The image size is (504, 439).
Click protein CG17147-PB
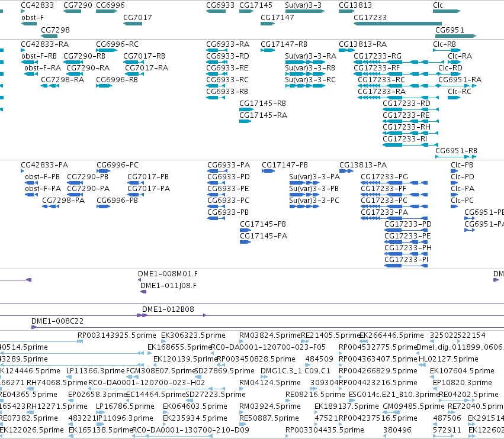284,165
